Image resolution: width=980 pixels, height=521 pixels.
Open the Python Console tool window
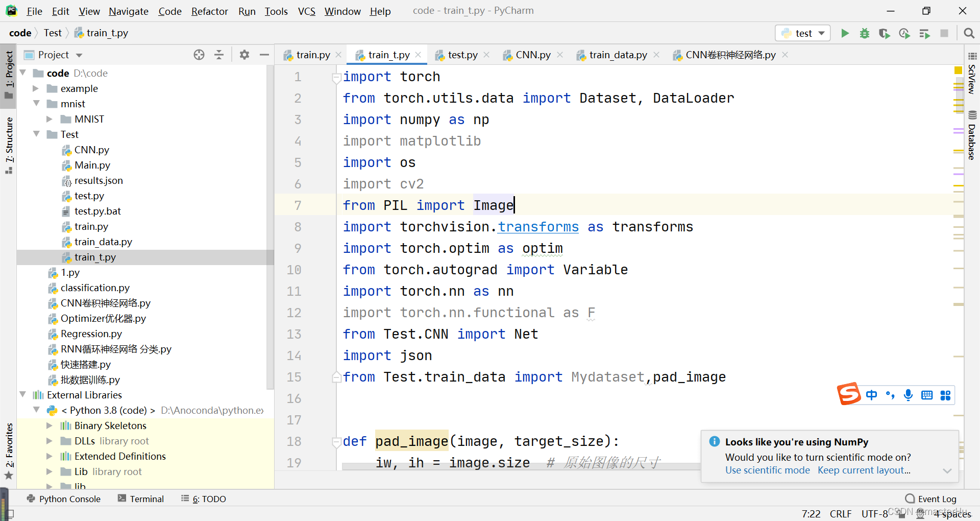(64, 499)
